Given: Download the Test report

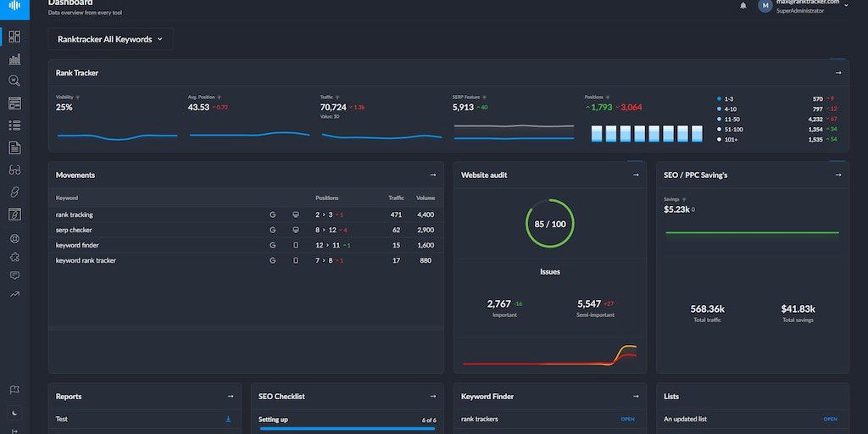Looking at the screenshot, I should pyautogui.click(x=227, y=419).
